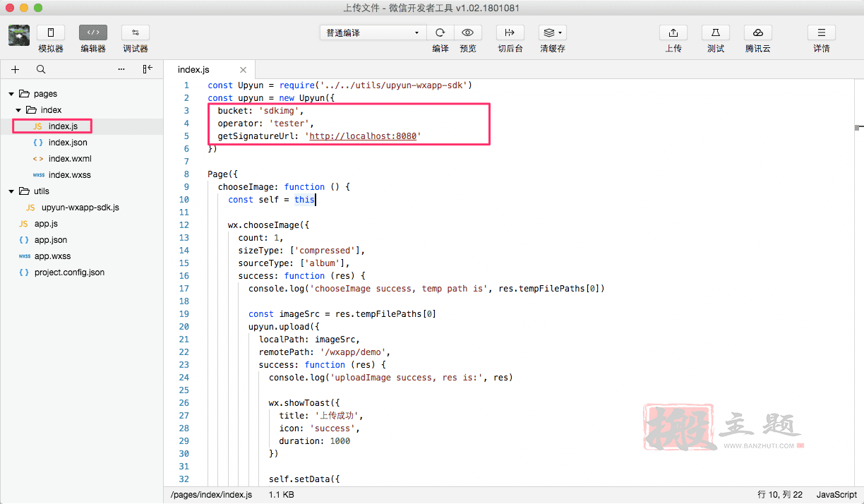Click 'self.setData({' on line 32
864x504 pixels.
(x=304, y=479)
